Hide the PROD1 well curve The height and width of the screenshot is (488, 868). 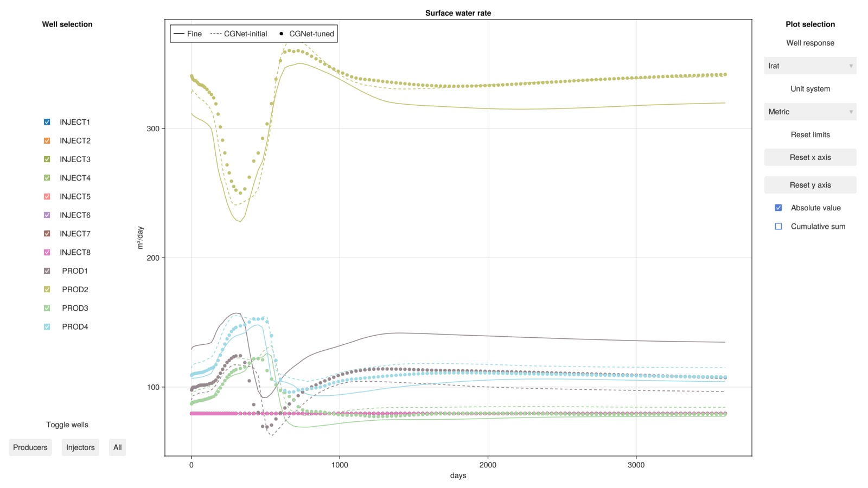point(47,271)
